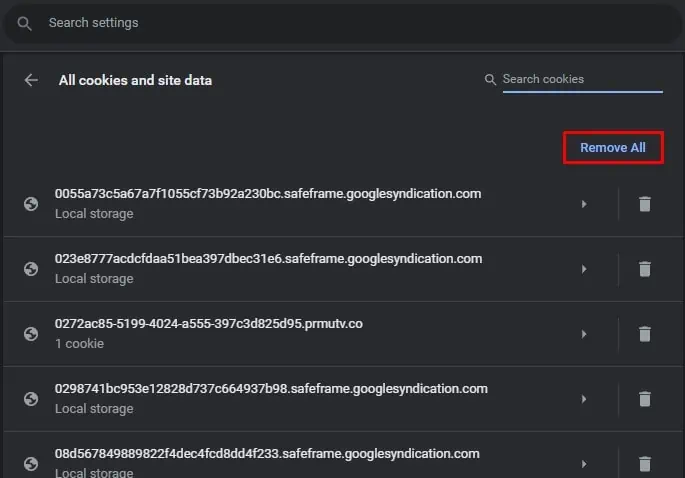Expand details for 0055a73c5a67 safeframe entry
Viewport: 685px width, 478px height.
pos(584,204)
